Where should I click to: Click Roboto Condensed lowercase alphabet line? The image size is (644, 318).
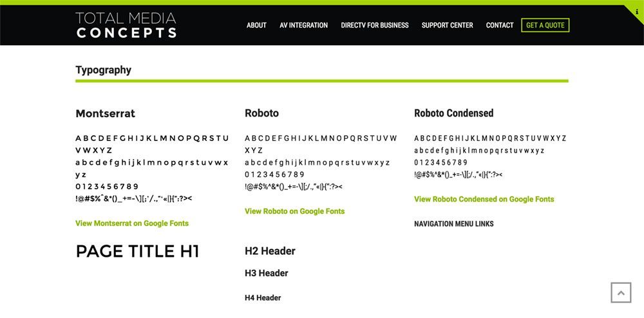point(479,151)
